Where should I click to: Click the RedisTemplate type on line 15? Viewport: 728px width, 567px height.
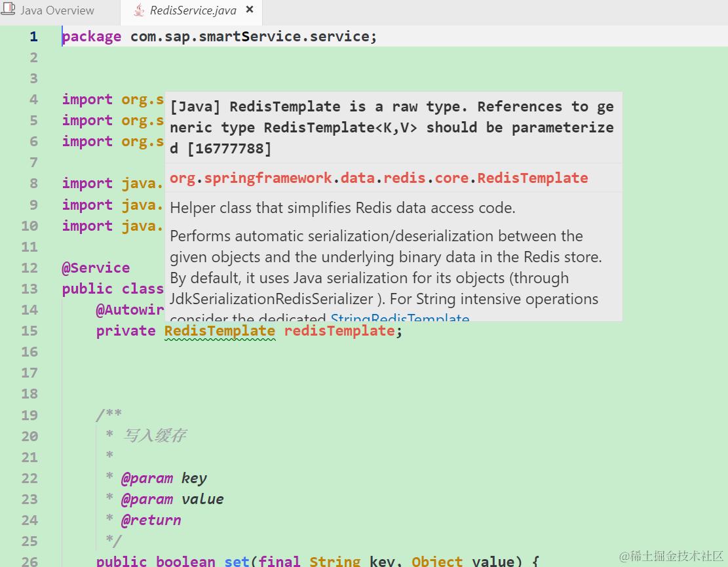220,330
